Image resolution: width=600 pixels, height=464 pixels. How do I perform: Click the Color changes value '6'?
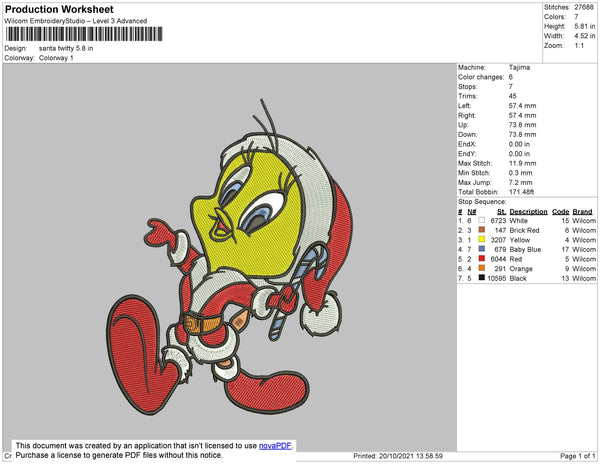pos(510,77)
